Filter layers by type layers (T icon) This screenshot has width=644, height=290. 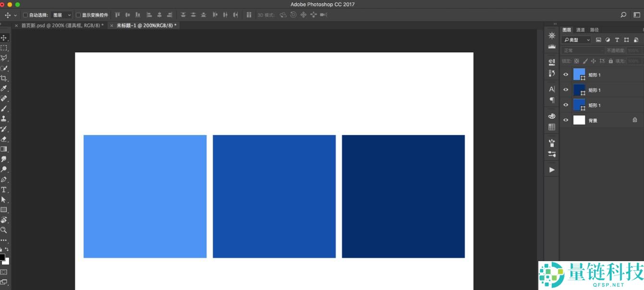click(x=617, y=40)
